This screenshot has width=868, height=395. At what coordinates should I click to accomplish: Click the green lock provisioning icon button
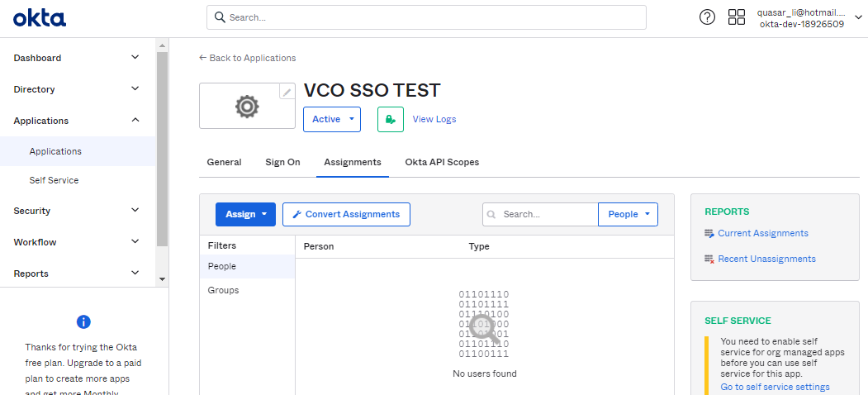point(391,119)
